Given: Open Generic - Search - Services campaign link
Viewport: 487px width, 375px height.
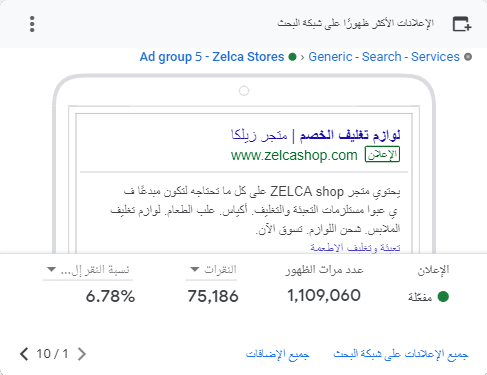Looking at the screenshot, I should pos(384,57).
